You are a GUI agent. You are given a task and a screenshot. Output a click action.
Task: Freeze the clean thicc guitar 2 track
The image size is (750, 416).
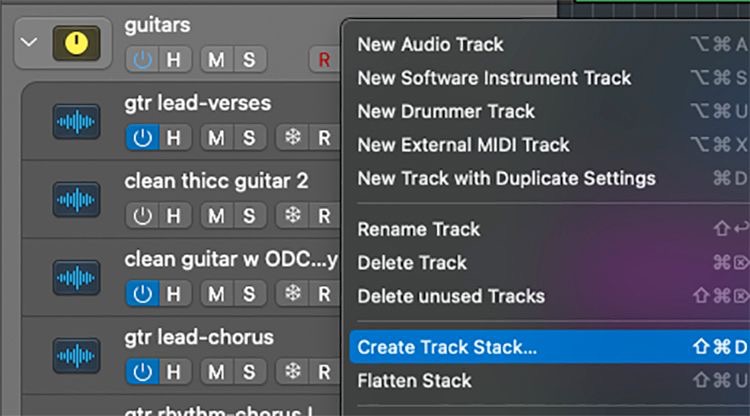pos(293,215)
